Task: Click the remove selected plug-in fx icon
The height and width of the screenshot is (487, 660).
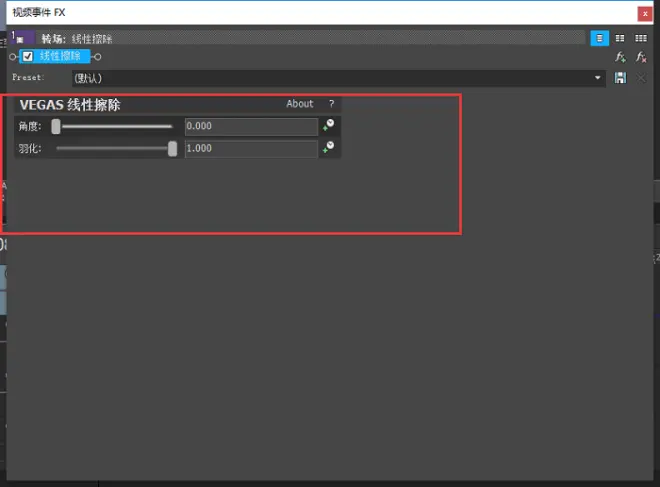Action: [641, 57]
